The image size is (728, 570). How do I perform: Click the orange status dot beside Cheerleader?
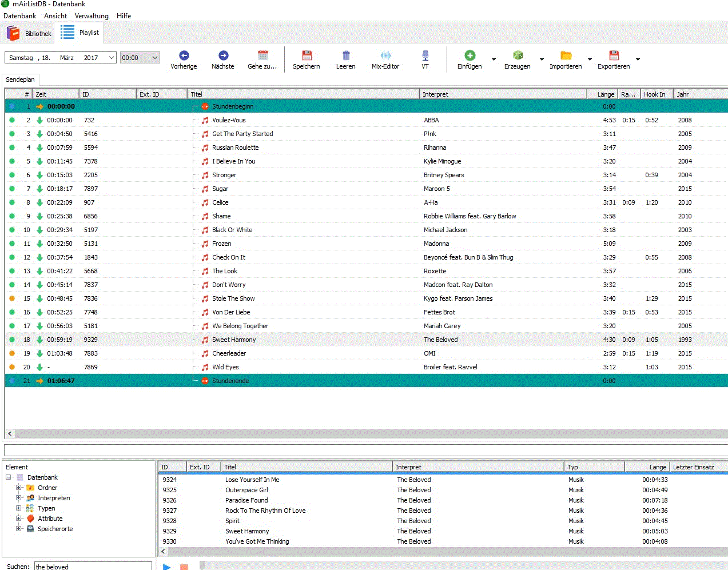(12, 353)
